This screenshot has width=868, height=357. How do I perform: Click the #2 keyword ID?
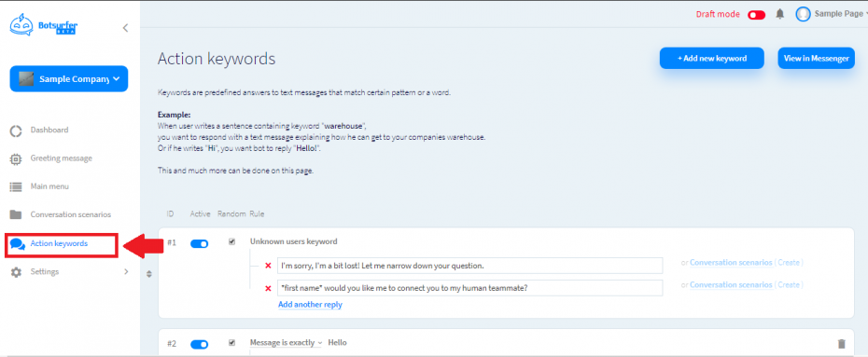172,343
